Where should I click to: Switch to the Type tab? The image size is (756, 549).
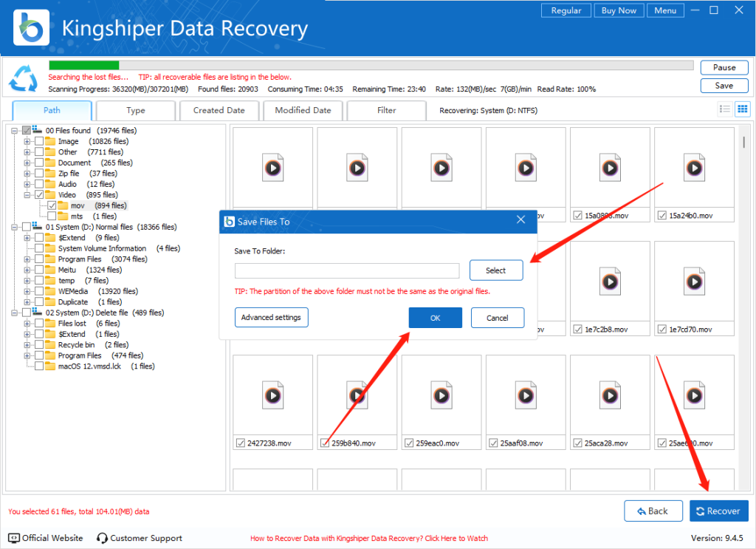[x=136, y=110]
